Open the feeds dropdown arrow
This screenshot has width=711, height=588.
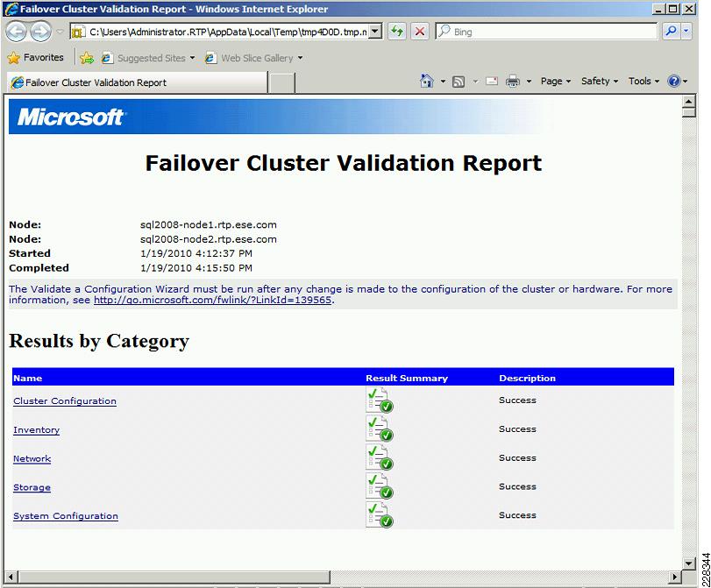[475, 81]
